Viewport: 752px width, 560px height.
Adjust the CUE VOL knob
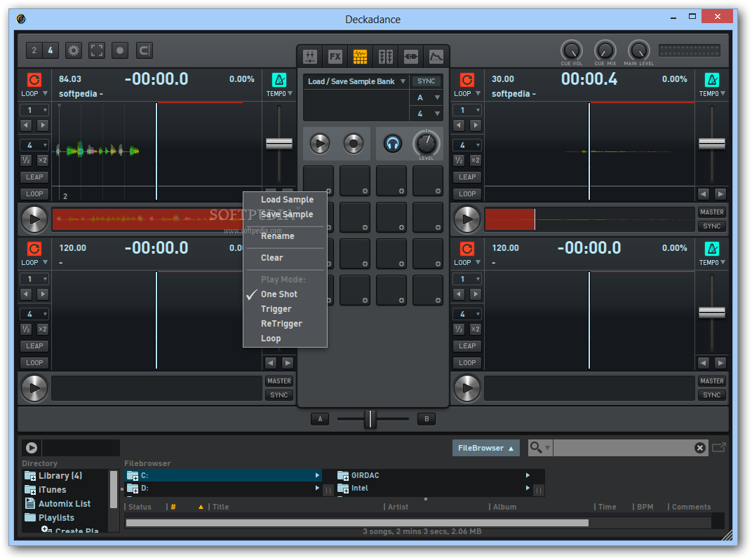[x=572, y=50]
